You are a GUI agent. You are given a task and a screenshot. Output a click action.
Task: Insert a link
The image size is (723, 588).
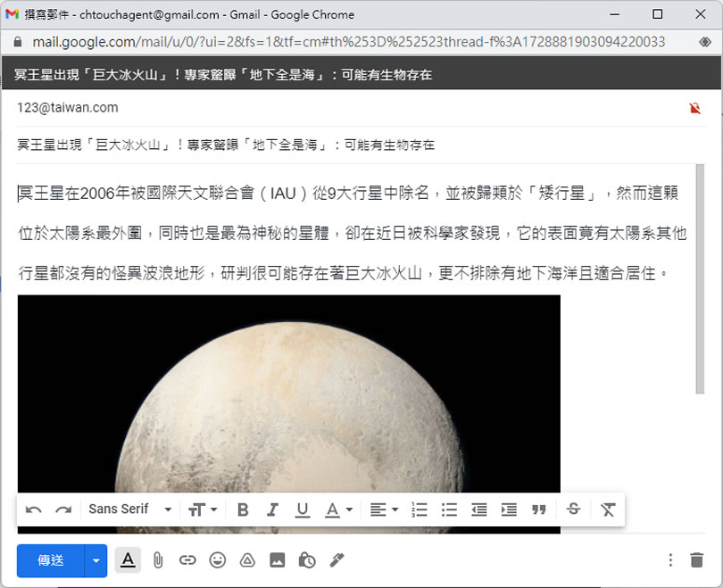point(187,560)
